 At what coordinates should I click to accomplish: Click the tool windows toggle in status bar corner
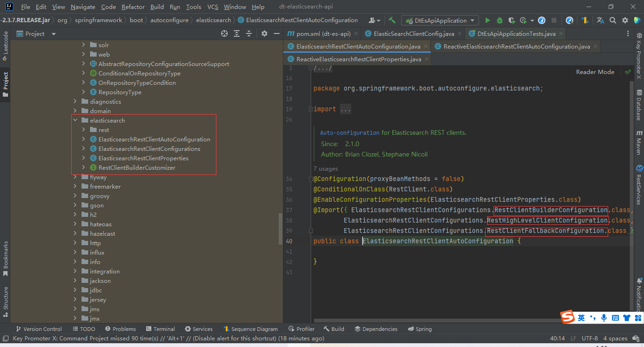pyautogui.click(x=5, y=338)
